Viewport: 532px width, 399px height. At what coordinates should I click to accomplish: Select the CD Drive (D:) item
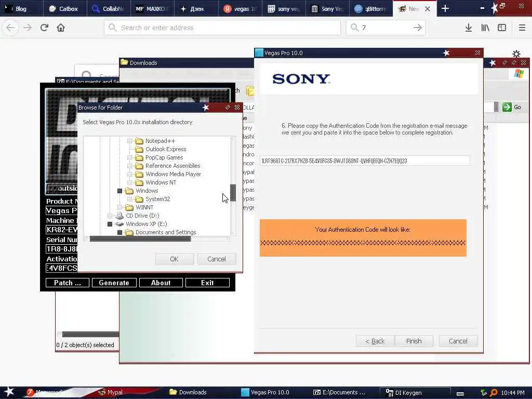(x=142, y=216)
